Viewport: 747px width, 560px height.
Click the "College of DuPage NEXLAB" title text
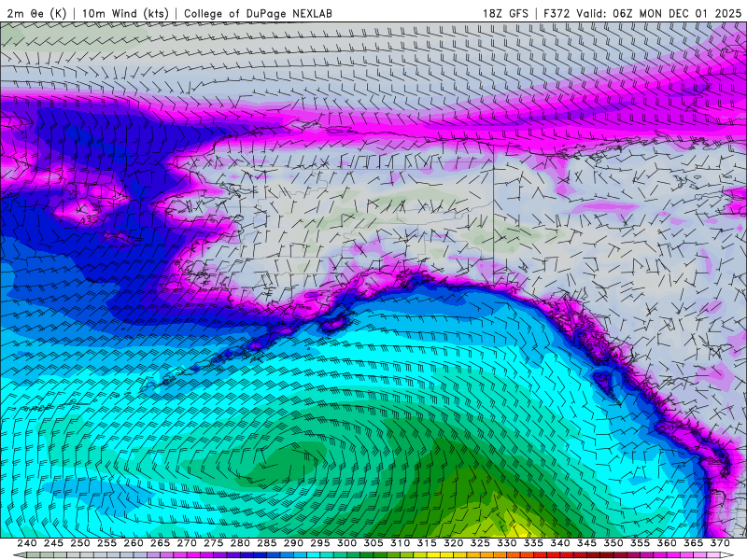258,13
